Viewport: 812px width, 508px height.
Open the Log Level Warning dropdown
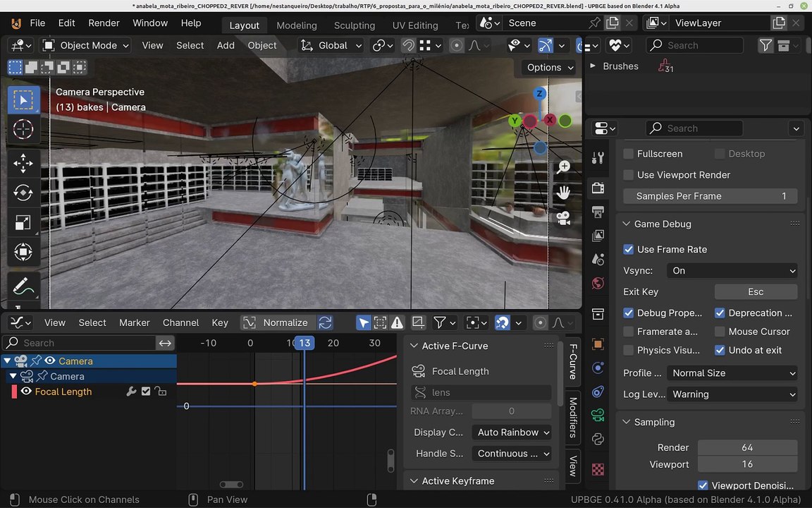[732, 394]
